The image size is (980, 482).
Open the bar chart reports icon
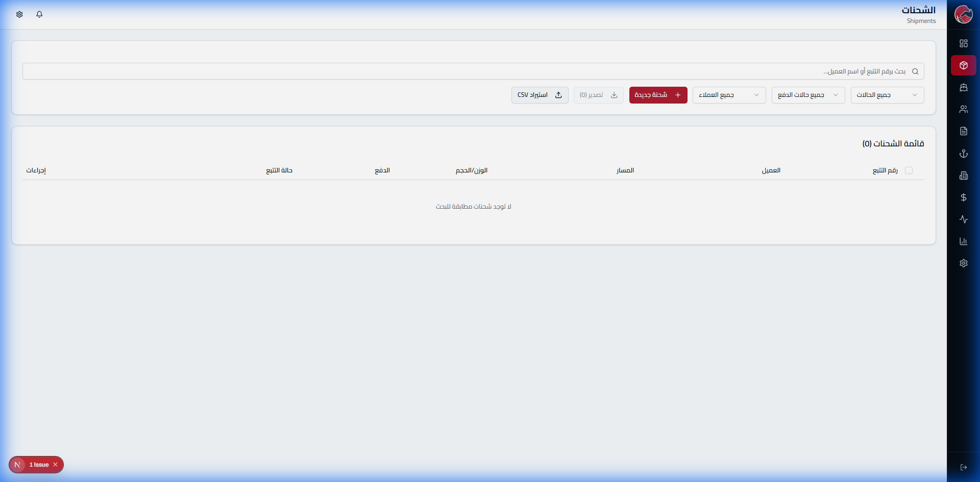(x=963, y=241)
